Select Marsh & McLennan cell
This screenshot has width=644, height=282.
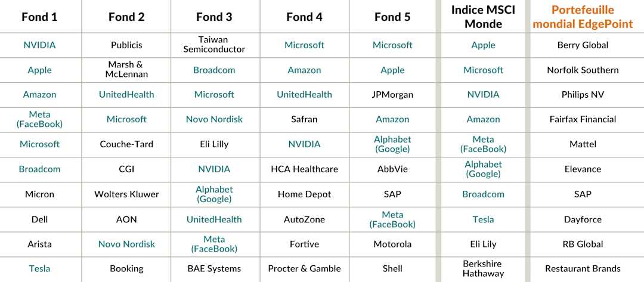(126, 70)
